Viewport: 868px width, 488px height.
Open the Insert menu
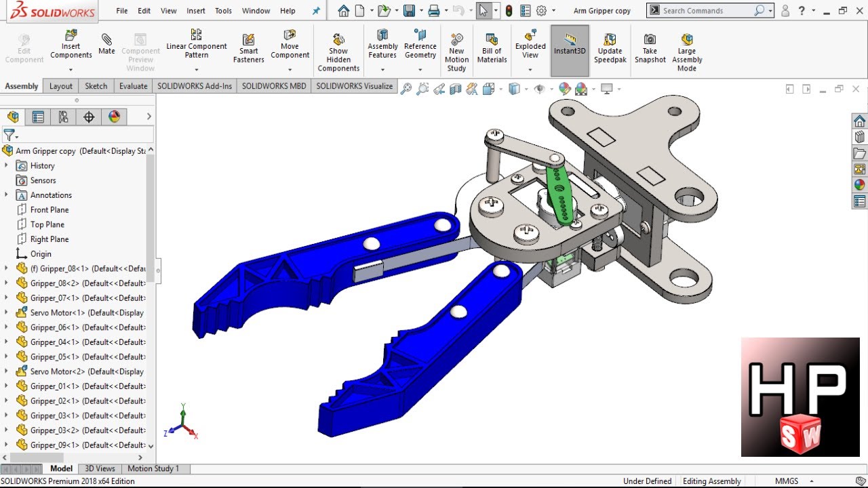tap(195, 10)
